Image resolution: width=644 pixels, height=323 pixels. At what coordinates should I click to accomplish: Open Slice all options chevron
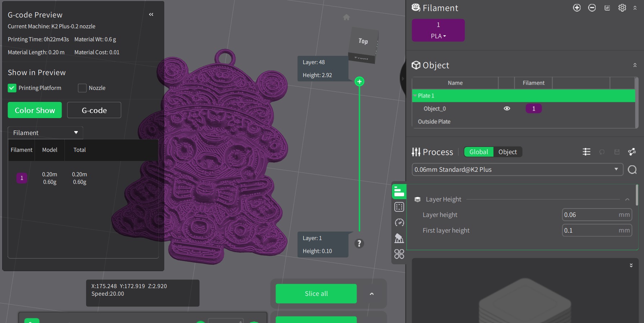(372, 294)
